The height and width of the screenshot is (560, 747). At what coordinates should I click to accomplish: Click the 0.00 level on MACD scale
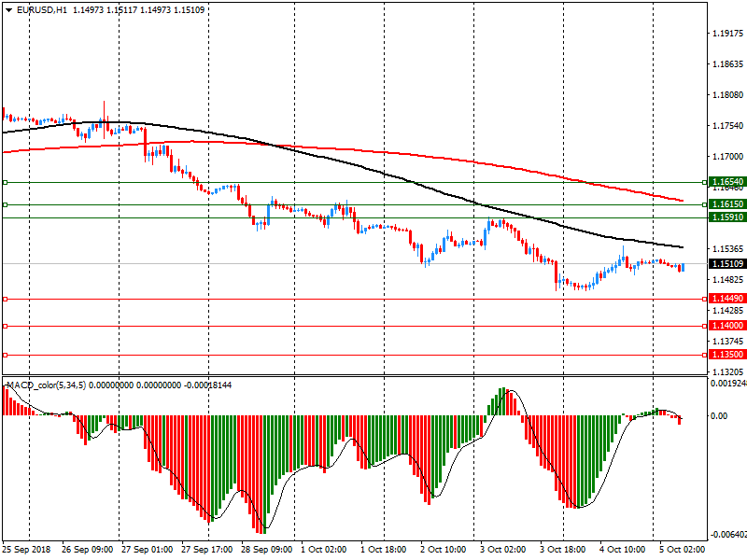point(719,416)
